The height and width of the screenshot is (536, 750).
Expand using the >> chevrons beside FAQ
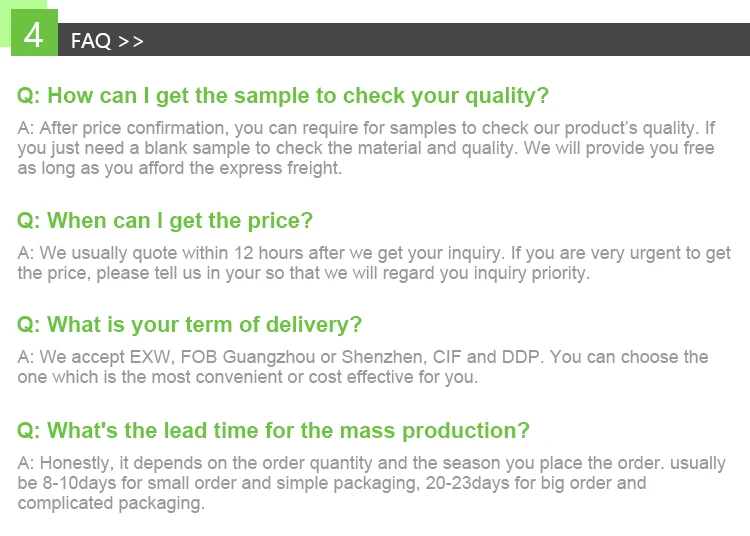click(x=131, y=41)
